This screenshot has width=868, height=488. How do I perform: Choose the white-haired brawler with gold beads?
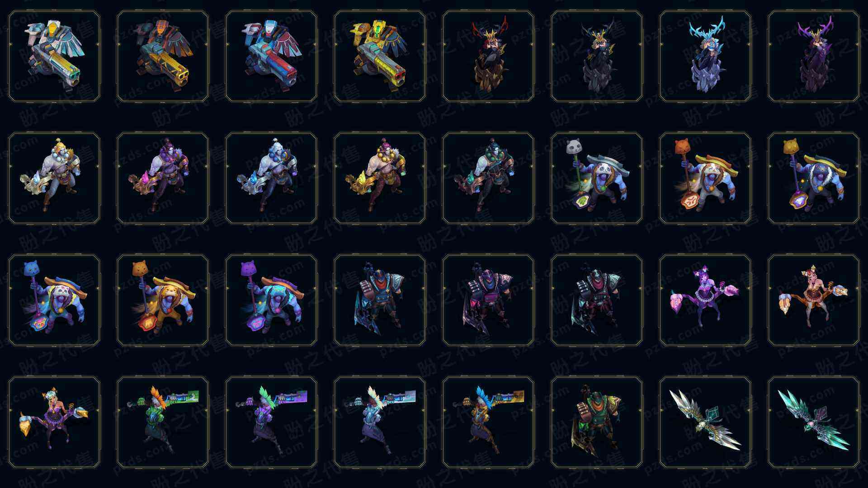54,178
